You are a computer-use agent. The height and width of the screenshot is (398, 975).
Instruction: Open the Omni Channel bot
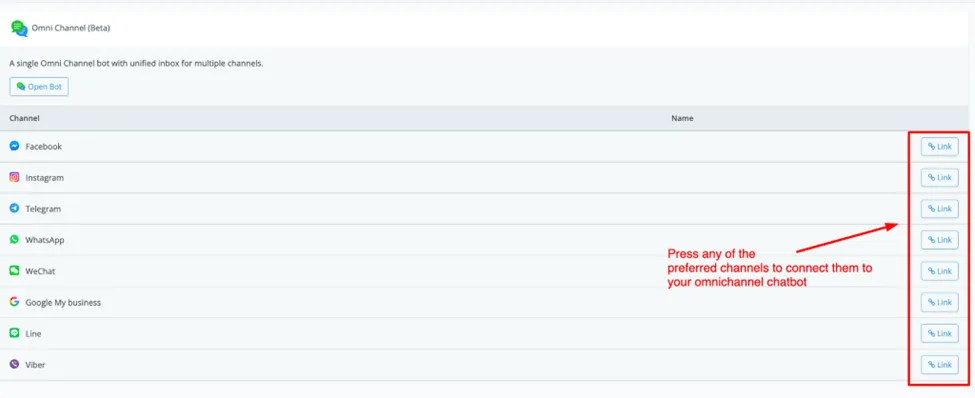(39, 87)
